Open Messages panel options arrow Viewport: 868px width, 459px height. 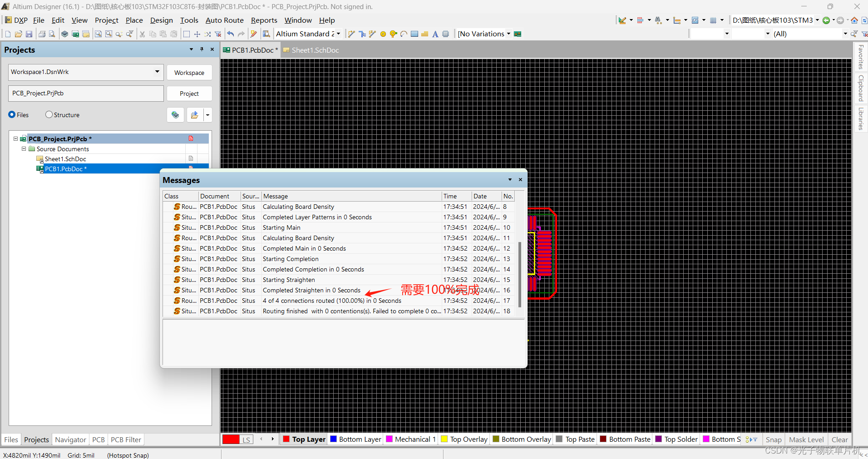[x=510, y=180]
